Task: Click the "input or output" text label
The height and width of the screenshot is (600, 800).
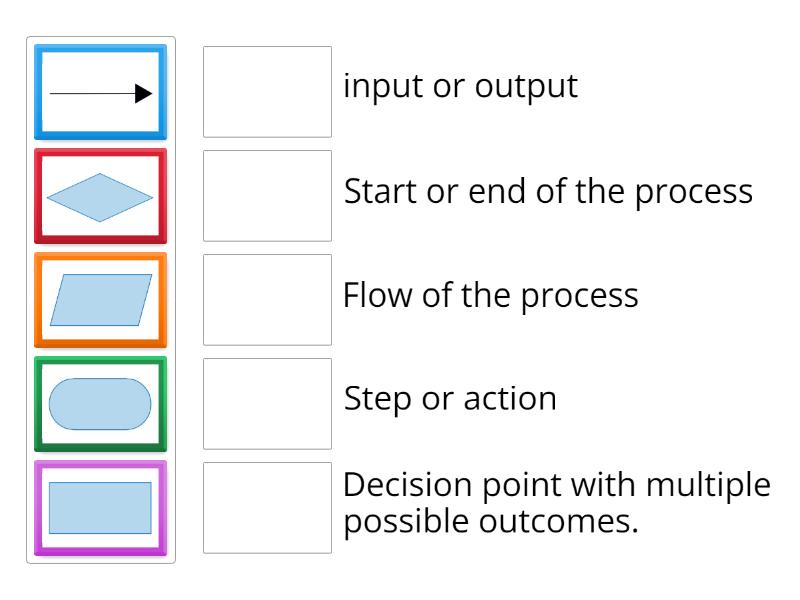Action: (x=460, y=87)
